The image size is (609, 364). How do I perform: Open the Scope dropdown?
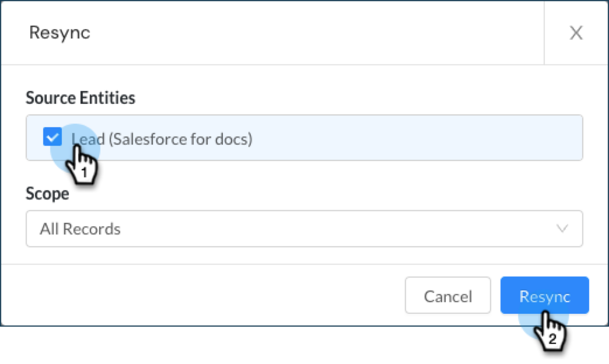(x=304, y=229)
